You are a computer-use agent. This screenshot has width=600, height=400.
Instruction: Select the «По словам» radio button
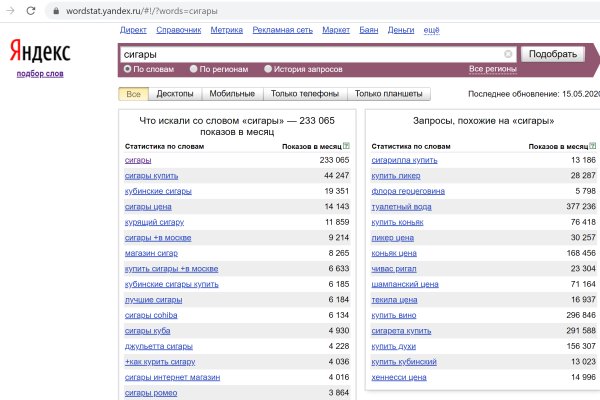[x=127, y=69]
